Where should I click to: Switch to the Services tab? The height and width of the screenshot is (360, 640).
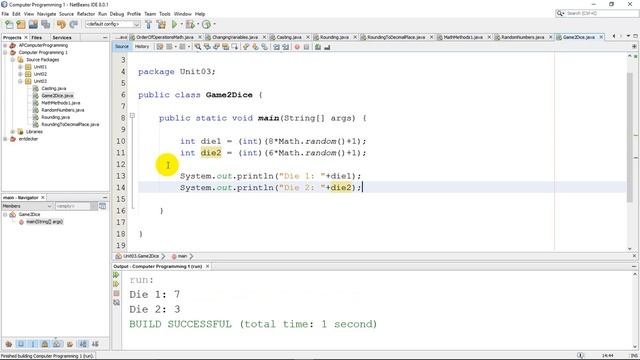click(x=62, y=37)
